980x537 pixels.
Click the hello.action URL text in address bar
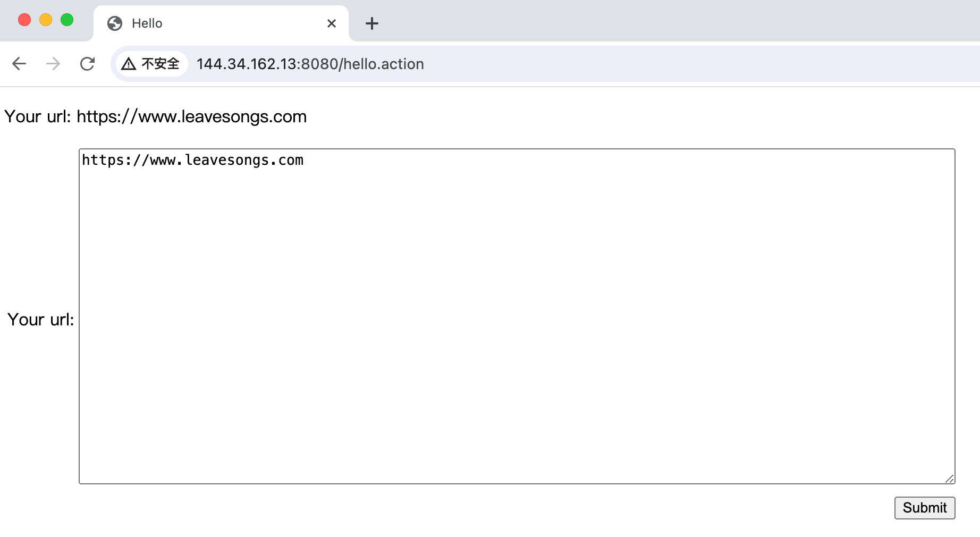pyautogui.click(x=310, y=64)
